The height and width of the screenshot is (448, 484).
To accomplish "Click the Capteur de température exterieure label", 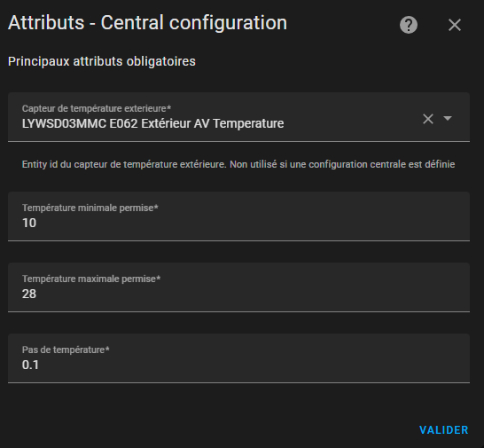I will (x=97, y=108).
